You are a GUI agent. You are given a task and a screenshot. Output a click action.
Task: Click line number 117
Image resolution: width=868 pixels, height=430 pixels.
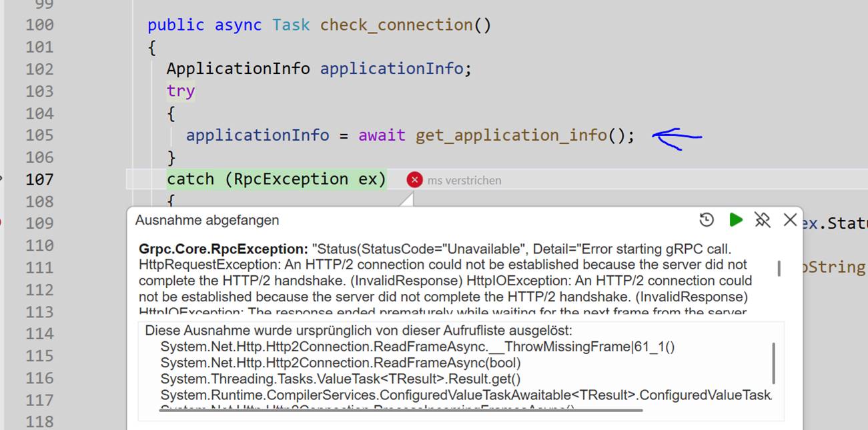click(39, 400)
